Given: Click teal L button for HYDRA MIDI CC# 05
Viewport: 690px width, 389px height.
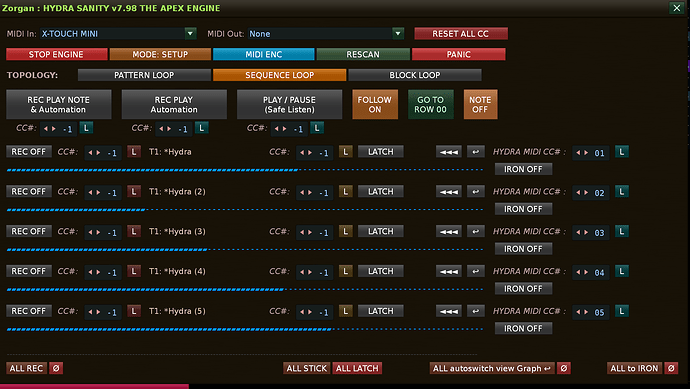Looking at the screenshot, I should (621, 311).
